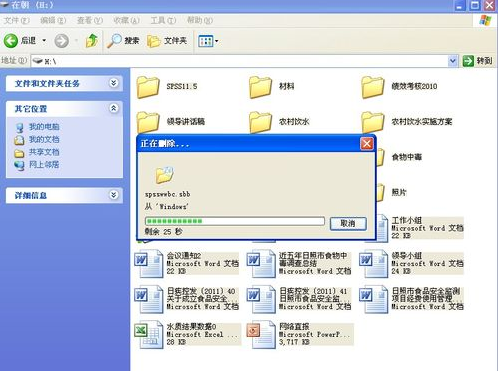The width and height of the screenshot is (498, 375).
Task: Select the 领导讲话稿 folder icon
Action: tap(148, 122)
